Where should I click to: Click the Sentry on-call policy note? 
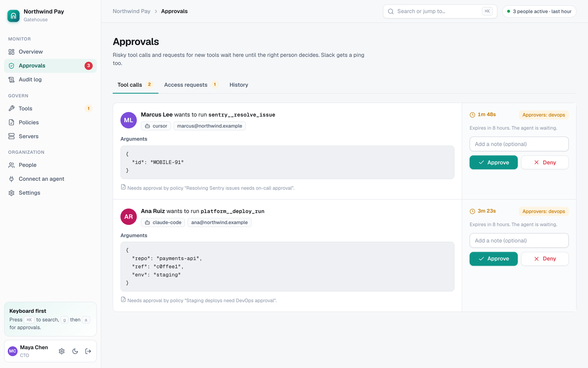click(208, 188)
